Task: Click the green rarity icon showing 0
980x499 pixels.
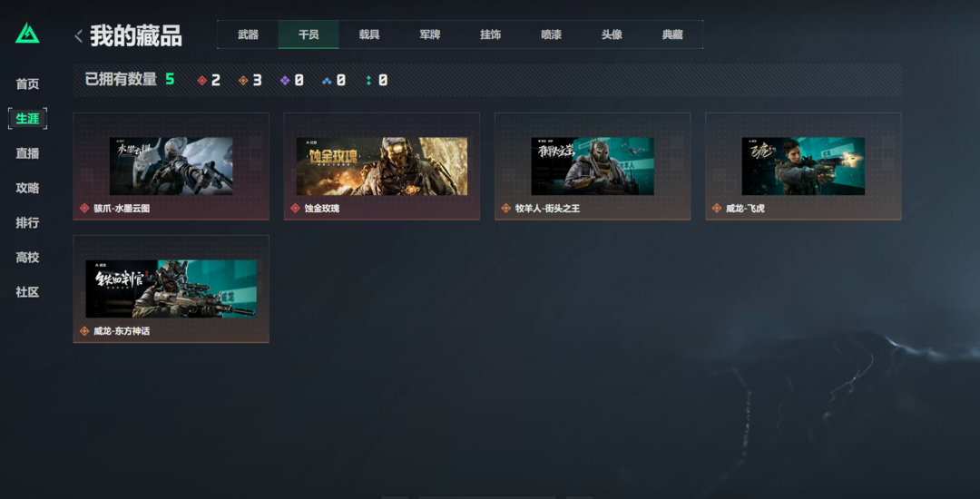Action: [368, 80]
